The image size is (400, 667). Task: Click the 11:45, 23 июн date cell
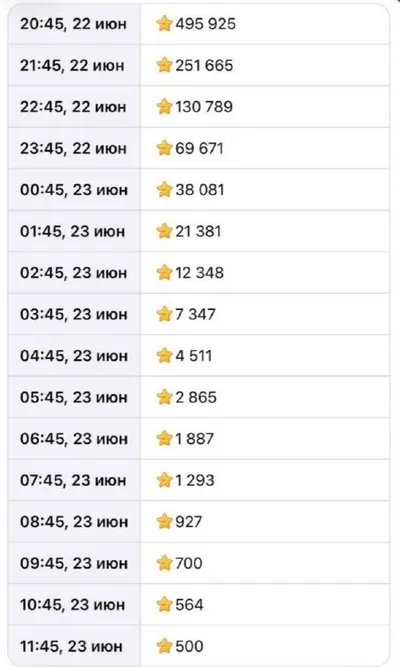(x=74, y=646)
